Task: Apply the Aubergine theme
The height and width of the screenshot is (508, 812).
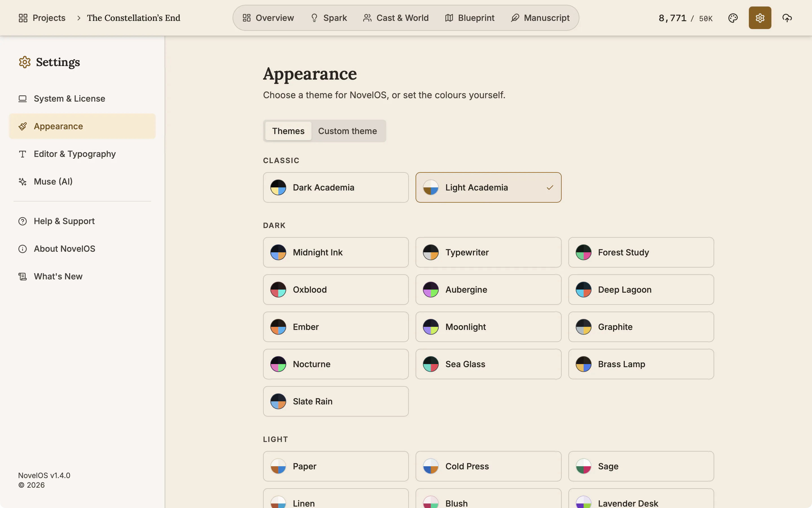Action: click(488, 290)
